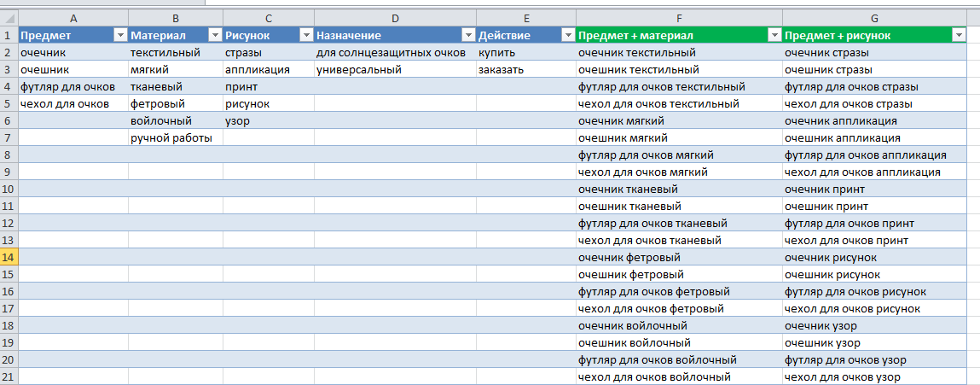This screenshot has width=980, height=385.
Task: Click cell аппликация in column C
Action: 269,69
